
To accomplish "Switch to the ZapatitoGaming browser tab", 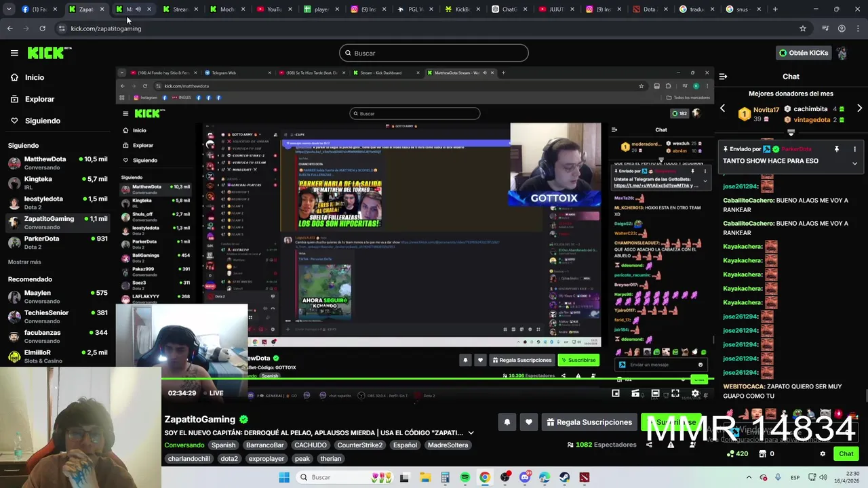I will point(87,9).
